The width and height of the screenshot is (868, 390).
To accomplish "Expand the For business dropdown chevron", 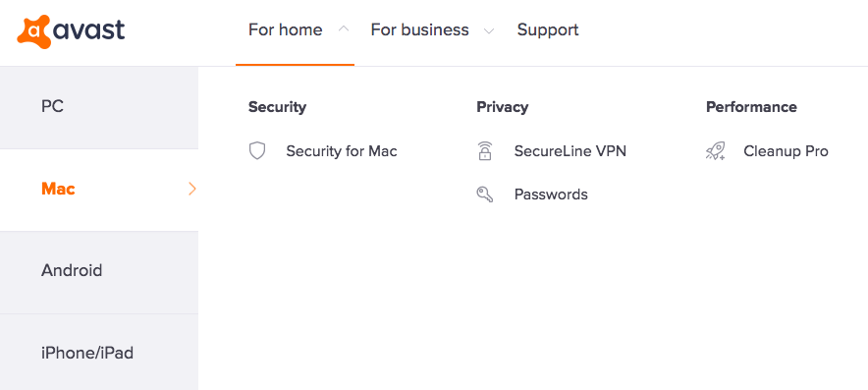I will click(x=489, y=31).
